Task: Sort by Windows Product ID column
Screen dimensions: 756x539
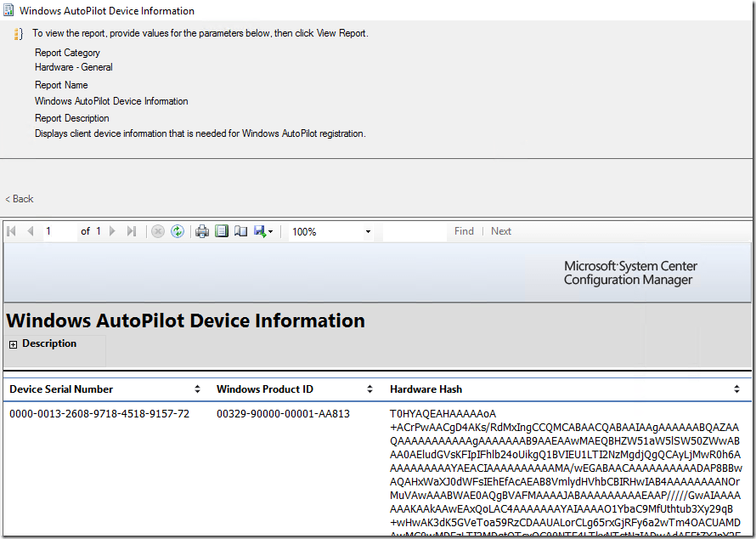Action: 370,389
